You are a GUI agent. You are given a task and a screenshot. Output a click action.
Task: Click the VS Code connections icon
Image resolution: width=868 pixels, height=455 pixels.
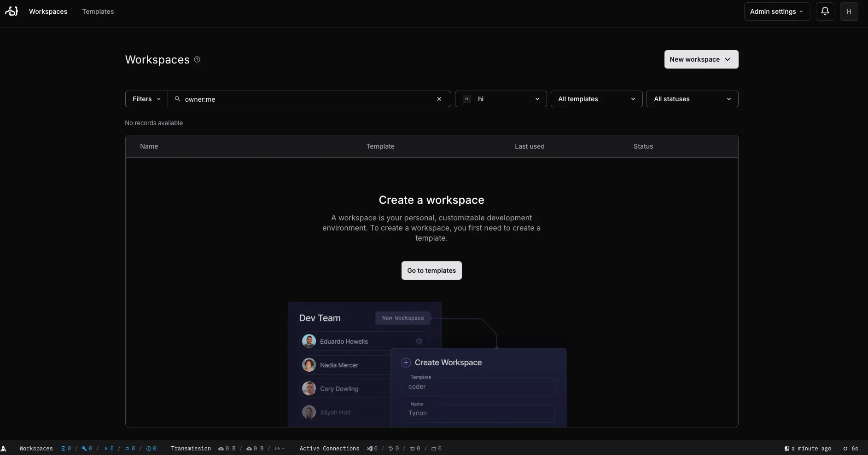(369, 449)
